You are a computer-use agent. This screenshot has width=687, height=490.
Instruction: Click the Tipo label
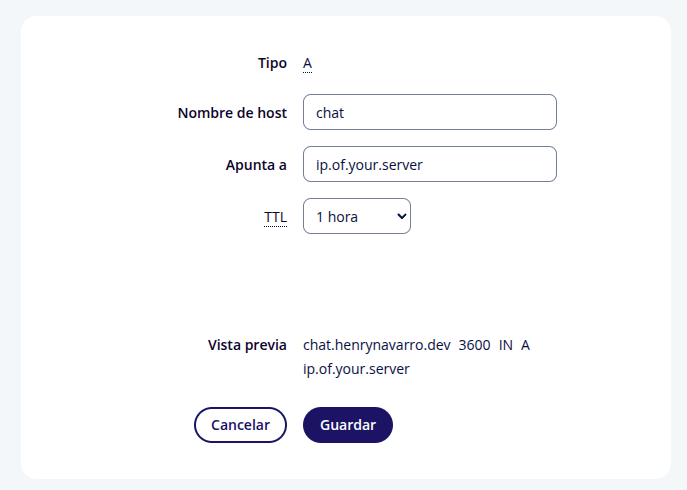click(272, 63)
